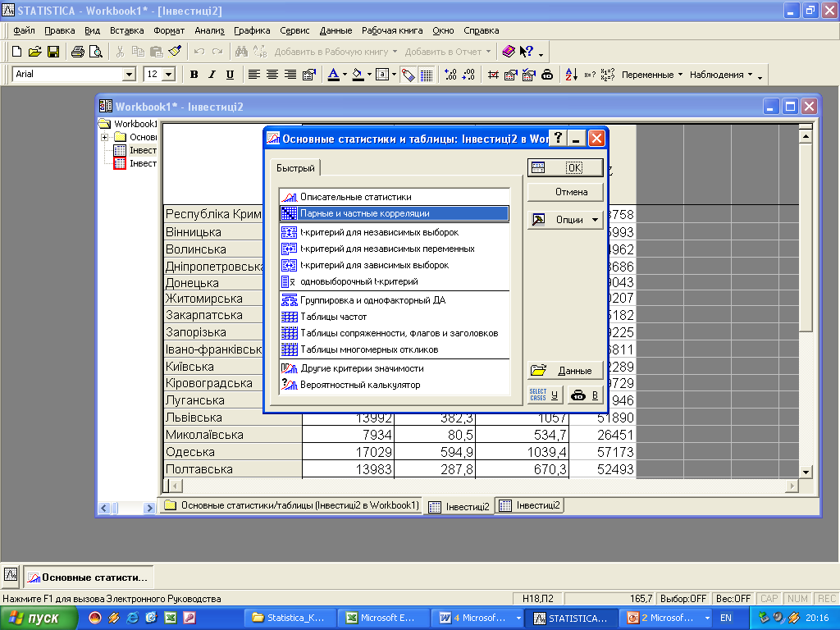Save the workbook with floppy disk icon

(x=53, y=52)
